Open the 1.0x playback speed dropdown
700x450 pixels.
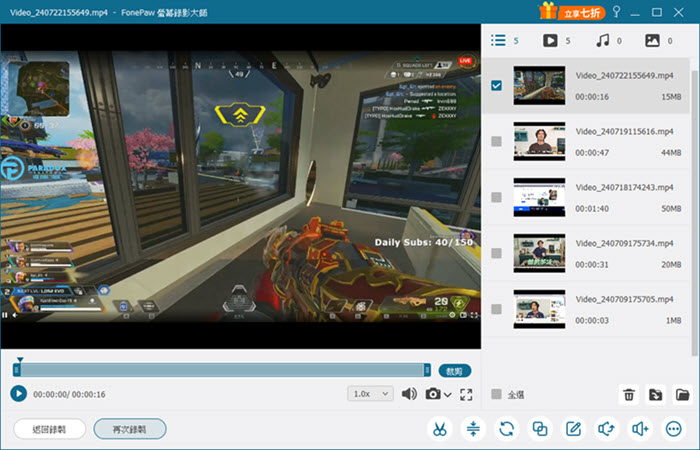[x=371, y=394]
